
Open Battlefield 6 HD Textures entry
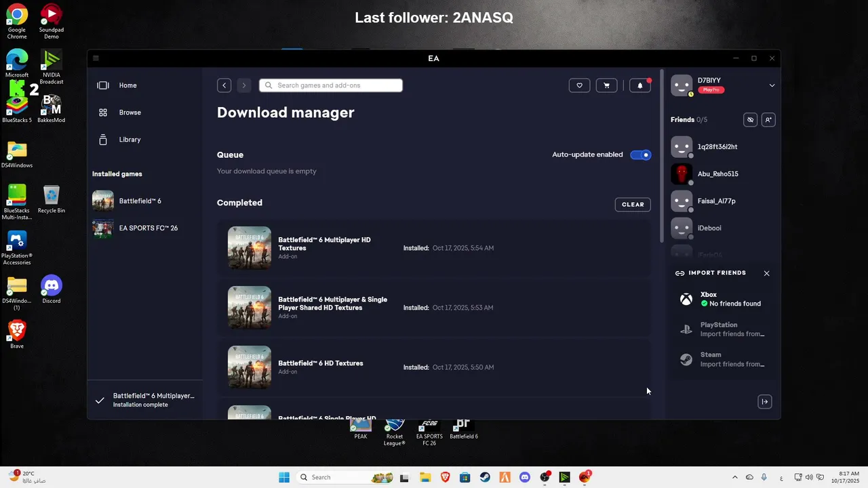pyautogui.click(x=434, y=367)
